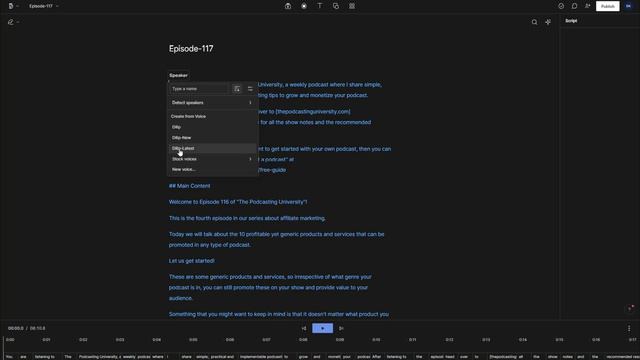Open the Shapes toolbar icon
This screenshot has width=640, height=360.
tap(336, 6)
